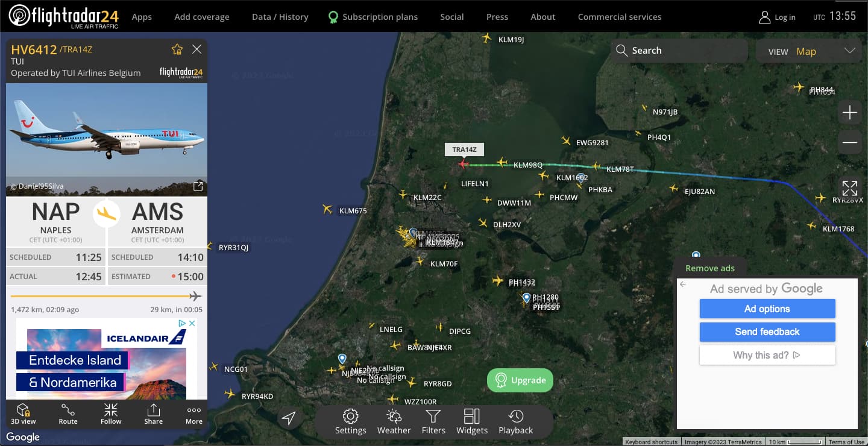Click Remove ads

(x=710, y=268)
